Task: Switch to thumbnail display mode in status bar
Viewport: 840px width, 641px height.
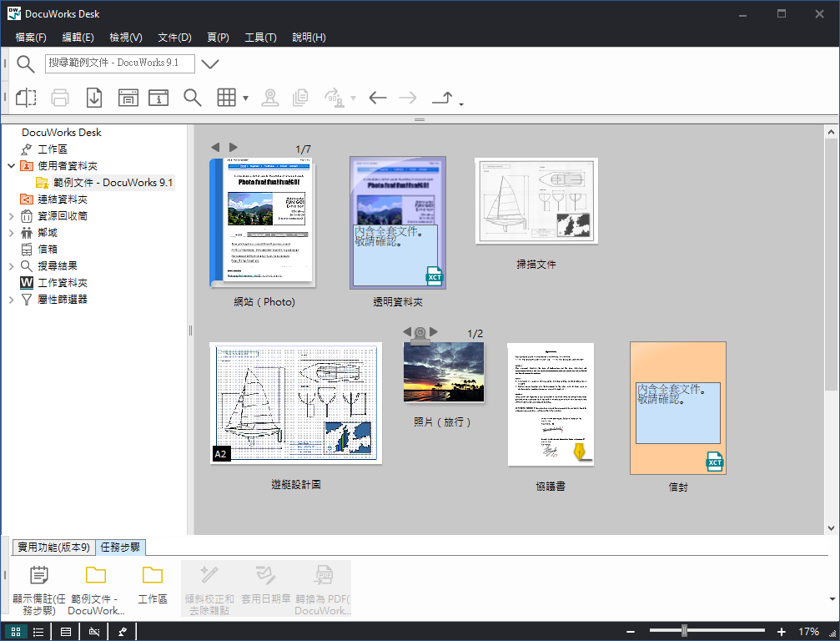Action: pos(16,632)
